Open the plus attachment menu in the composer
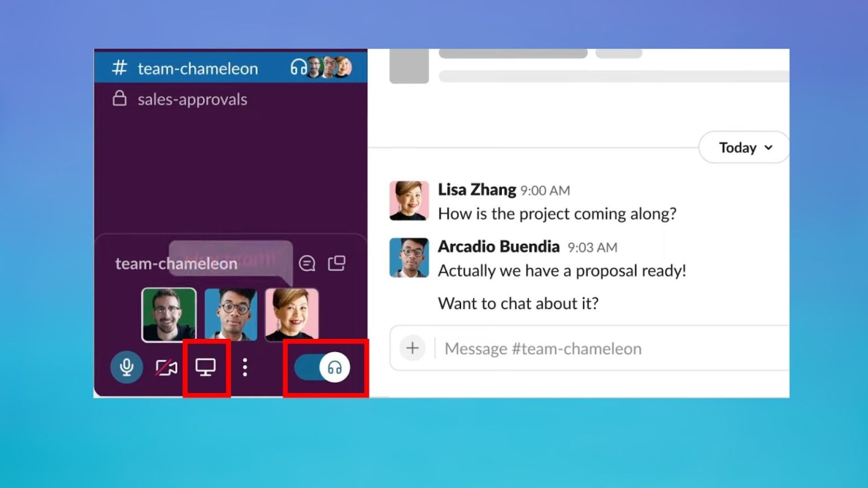Viewport: 868px width, 488px height. click(412, 348)
